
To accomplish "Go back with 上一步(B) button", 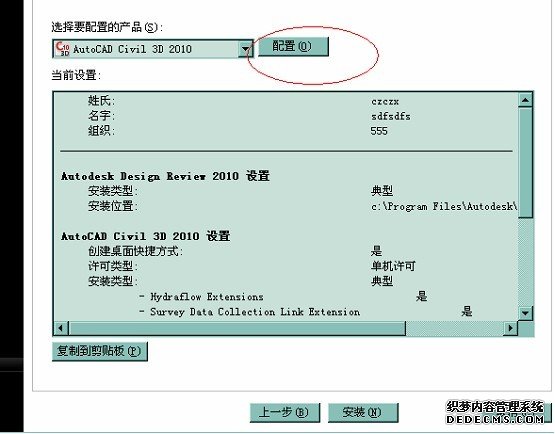I will pos(285,412).
